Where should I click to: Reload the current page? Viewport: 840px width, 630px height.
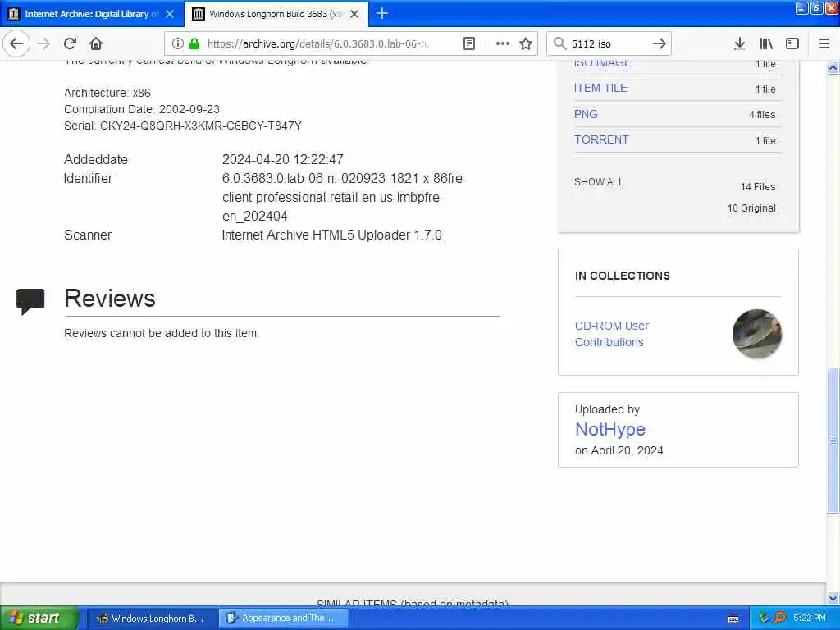pos(70,43)
